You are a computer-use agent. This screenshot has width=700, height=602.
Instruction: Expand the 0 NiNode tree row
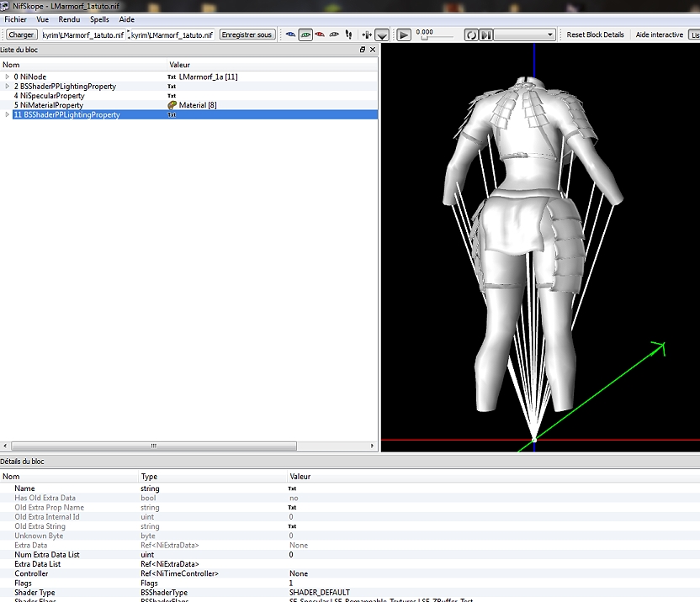(x=7, y=77)
